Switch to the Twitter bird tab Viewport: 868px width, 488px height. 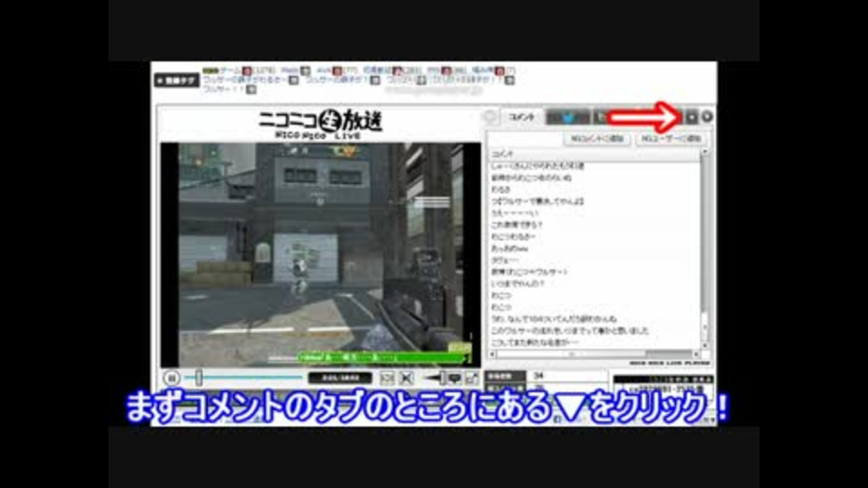(568, 117)
